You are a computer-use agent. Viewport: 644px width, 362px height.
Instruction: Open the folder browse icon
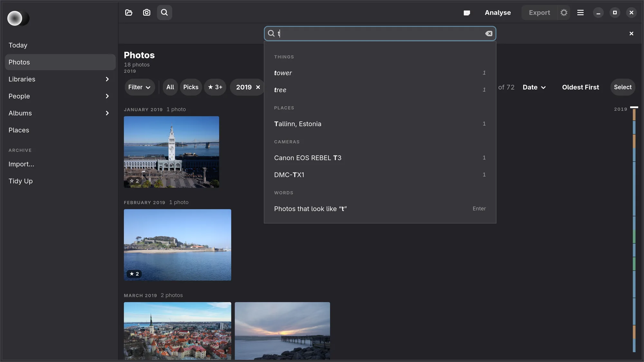click(129, 13)
